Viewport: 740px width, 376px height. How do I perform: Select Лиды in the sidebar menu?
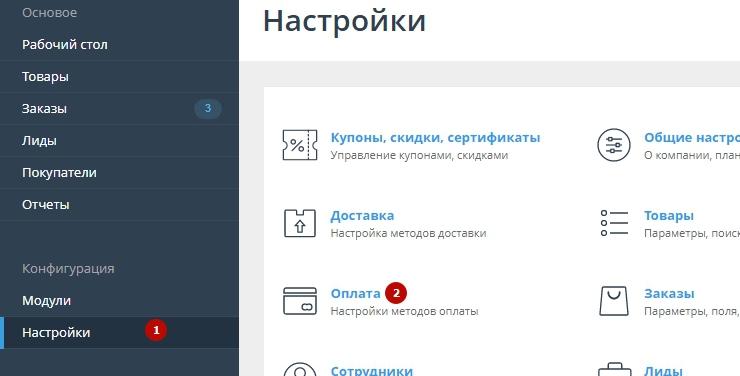pos(119,141)
